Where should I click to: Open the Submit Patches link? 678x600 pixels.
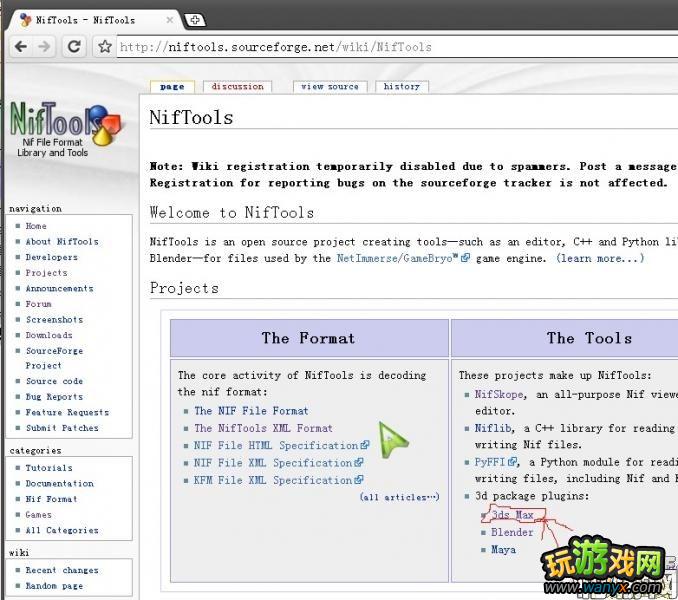point(62,428)
